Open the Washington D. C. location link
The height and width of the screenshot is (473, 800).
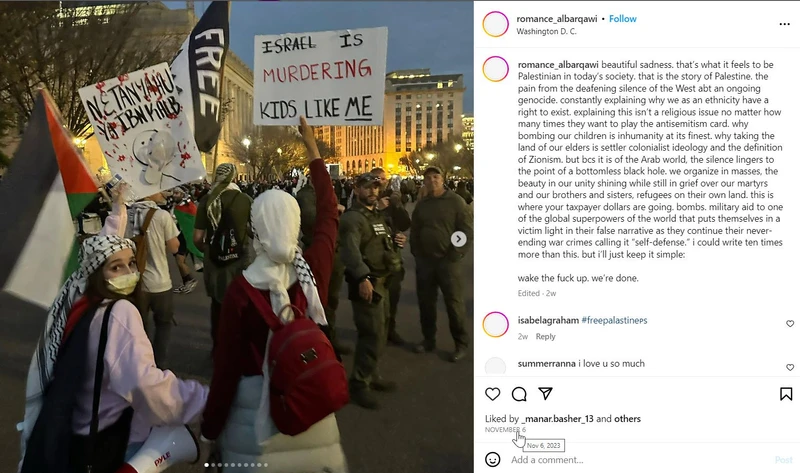tap(546, 31)
